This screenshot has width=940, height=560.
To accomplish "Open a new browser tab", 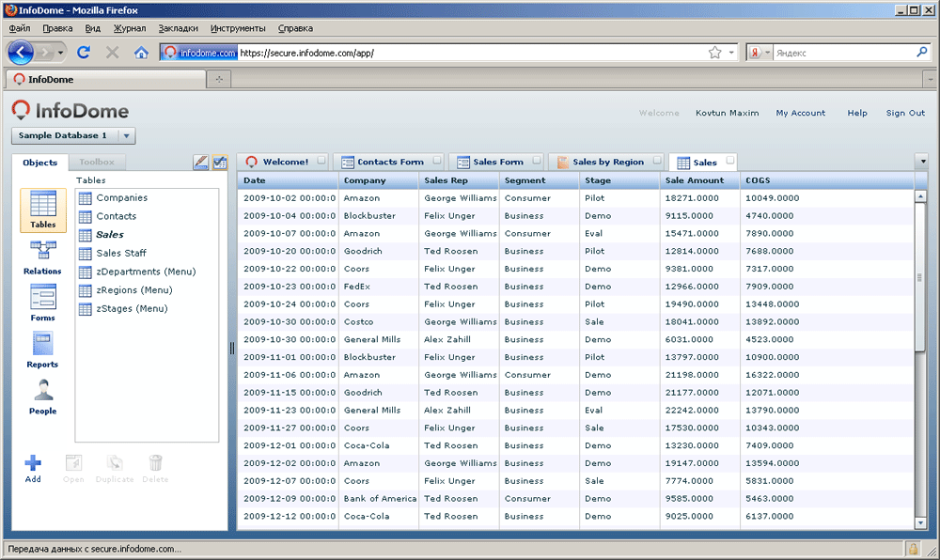I will 219,79.
